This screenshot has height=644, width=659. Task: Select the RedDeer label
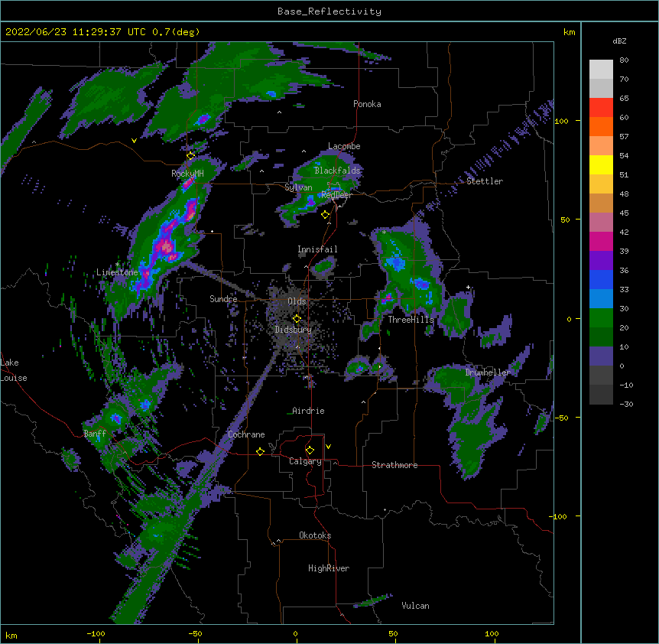coord(336,194)
